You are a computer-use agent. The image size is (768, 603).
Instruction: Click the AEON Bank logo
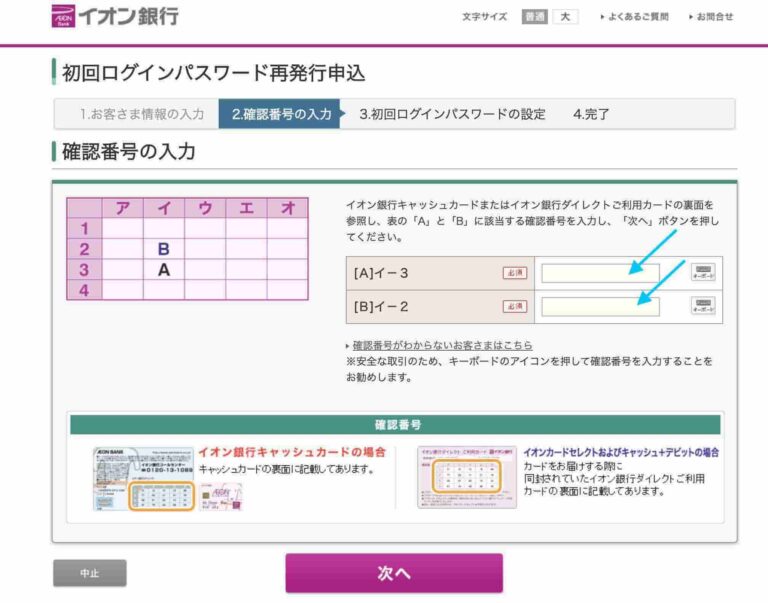pyautogui.click(x=115, y=17)
